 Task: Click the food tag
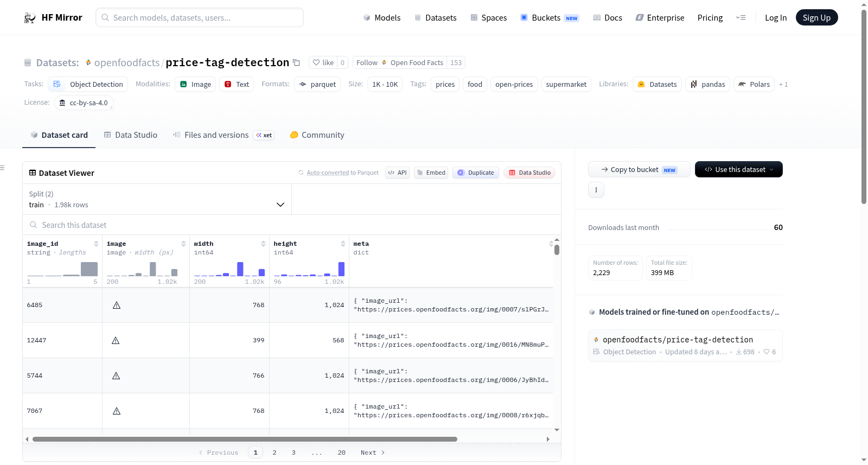(x=475, y=84)
